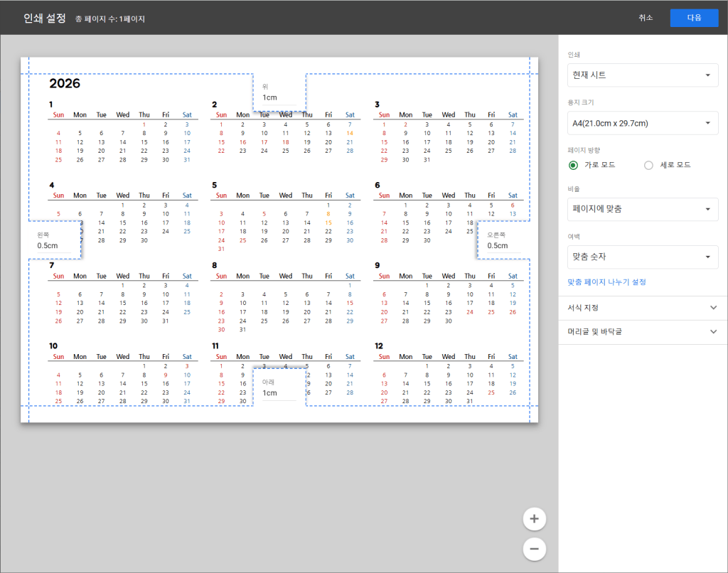The height and width of the screenshot is (573, 728).
Task: Click the zoom in plus button
Action: pos(534,520)
